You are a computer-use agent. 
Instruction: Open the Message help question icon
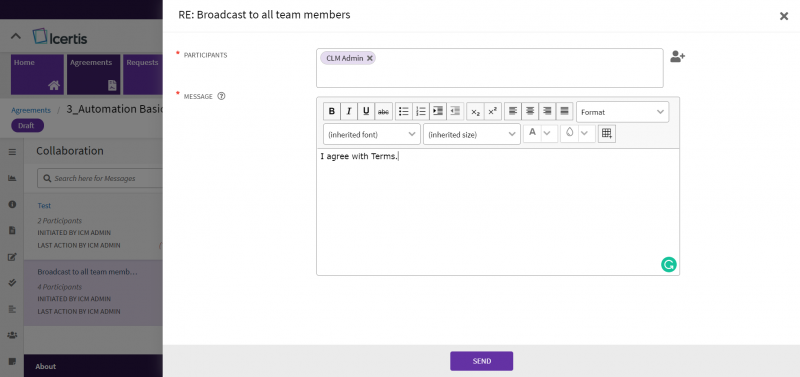pyautogui.click(x=221, y=96)
